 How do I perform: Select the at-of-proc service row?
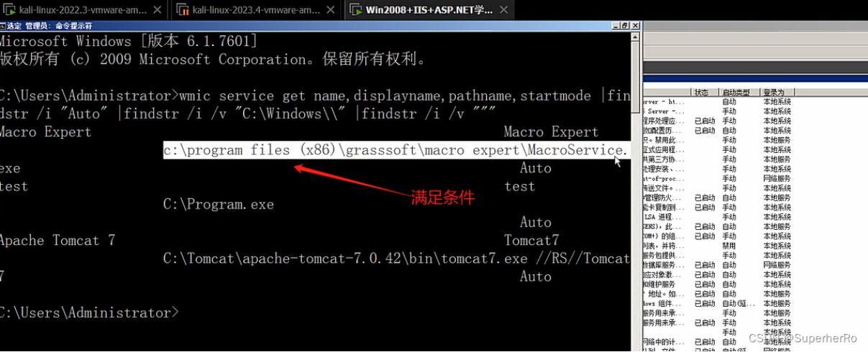click(719, 178)
